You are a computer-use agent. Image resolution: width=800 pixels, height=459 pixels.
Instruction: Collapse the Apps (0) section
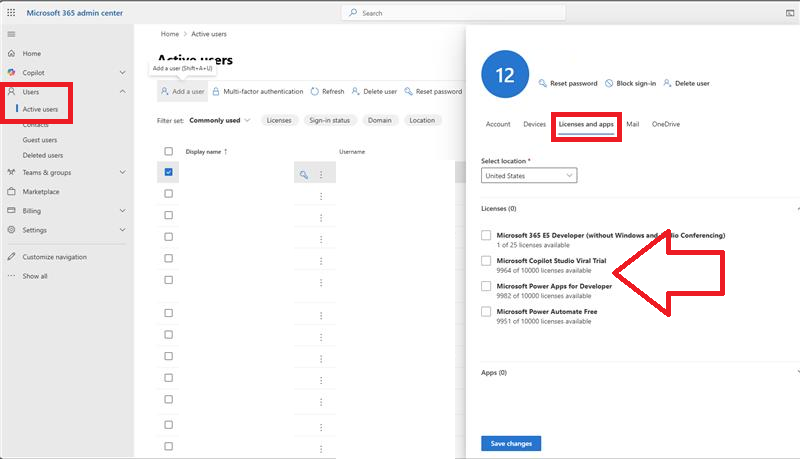pyautogui.click(x=797, y=373)
